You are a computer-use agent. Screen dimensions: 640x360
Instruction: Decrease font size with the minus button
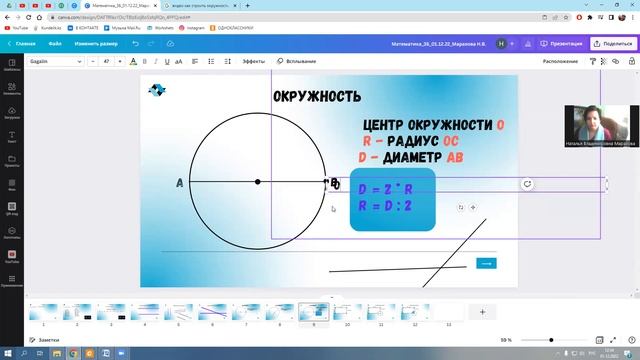93,61
